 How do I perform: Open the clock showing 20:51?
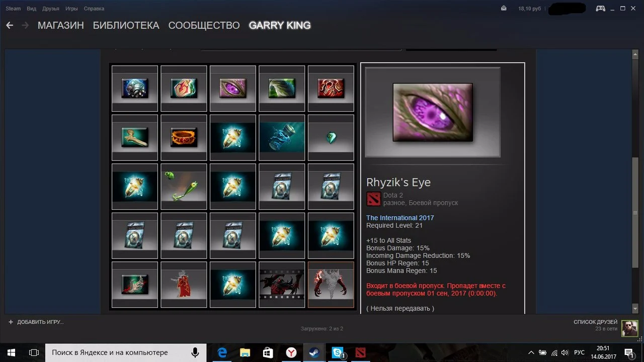(602, 348)
